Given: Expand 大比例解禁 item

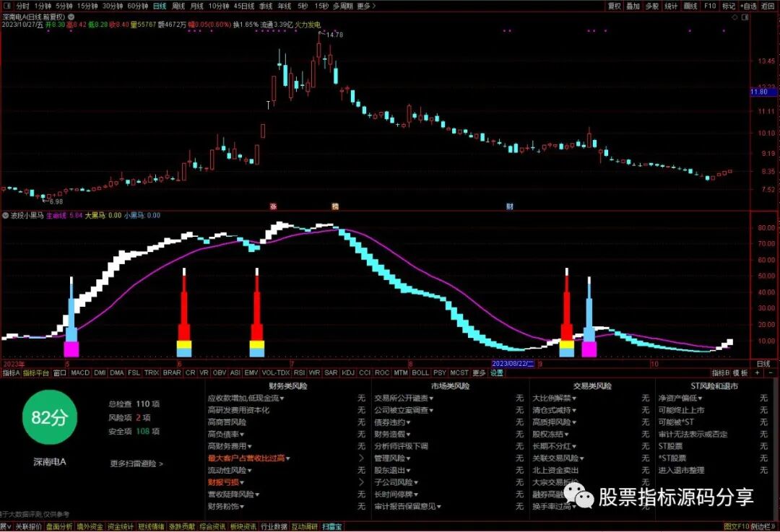Looking at the screenshot, I should (554, 398).
